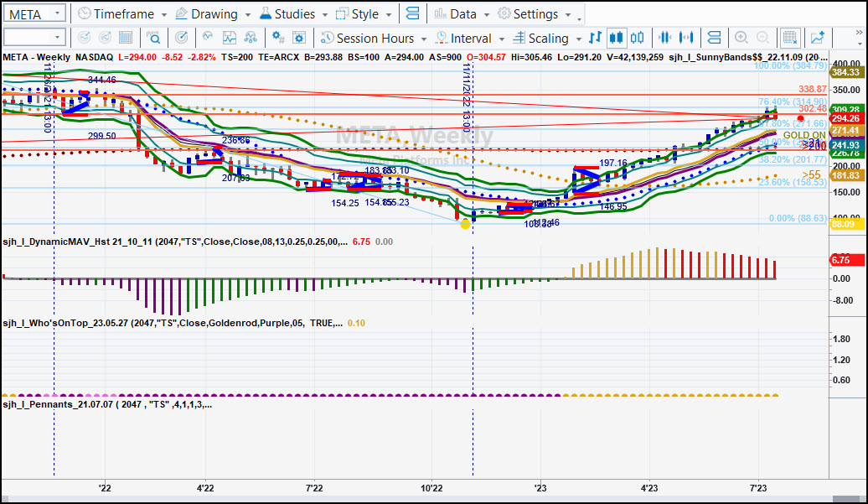The width and height of the screenshot is (868, 504).
Task: Switch to hollow candlestick chart type
Action: (638, 38)
